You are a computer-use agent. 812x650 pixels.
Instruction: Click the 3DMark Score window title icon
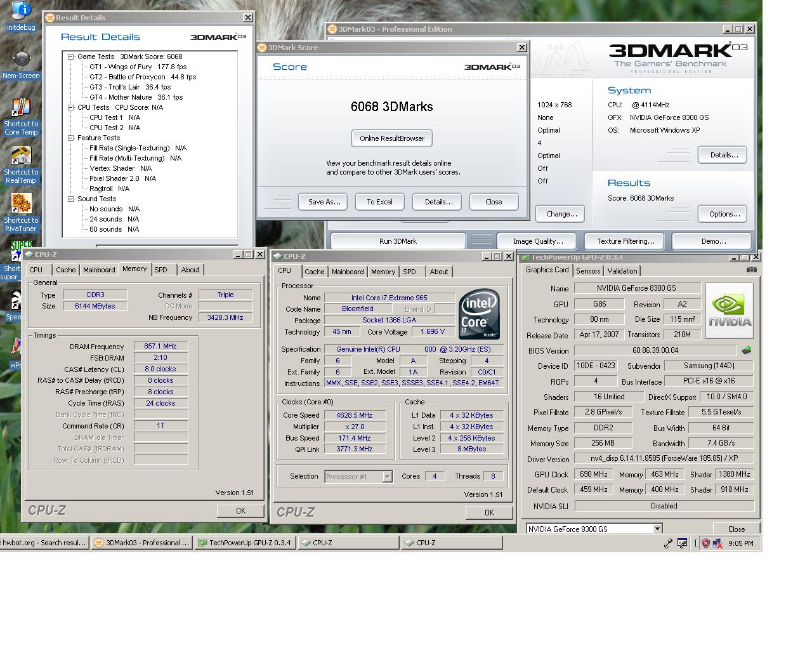click(262, 48)
